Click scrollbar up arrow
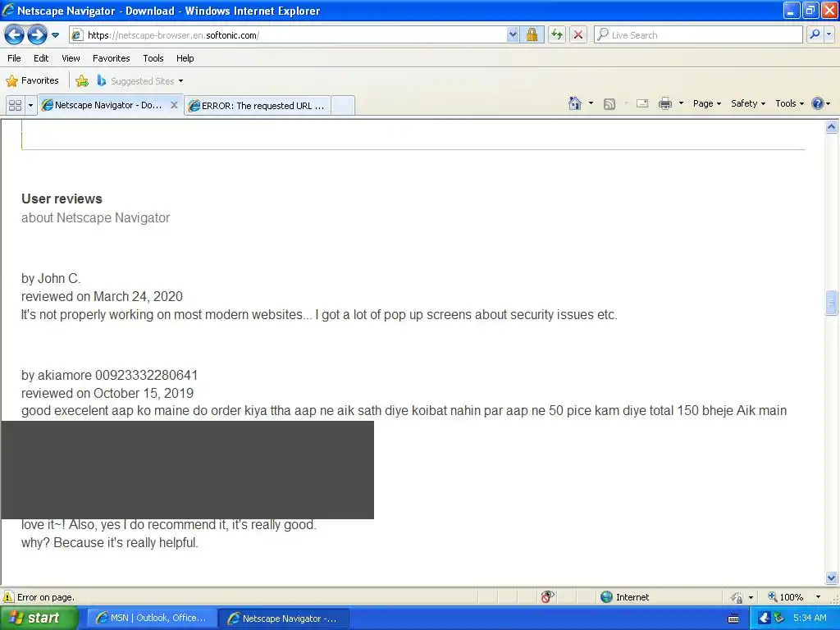This screenshot has width=840, height=630. point(832,127)
